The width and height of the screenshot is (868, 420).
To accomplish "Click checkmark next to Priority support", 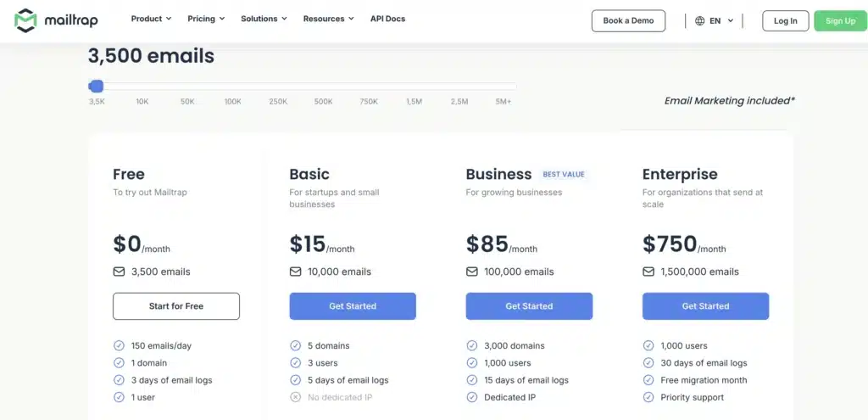I will pos(648,397).
